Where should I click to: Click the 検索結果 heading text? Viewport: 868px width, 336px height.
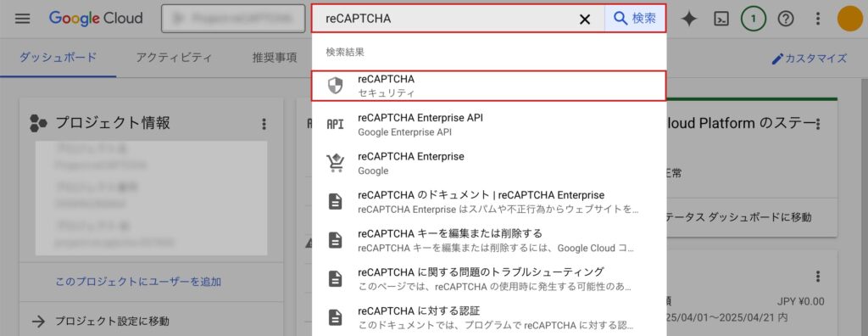click(x=345, y=52)
